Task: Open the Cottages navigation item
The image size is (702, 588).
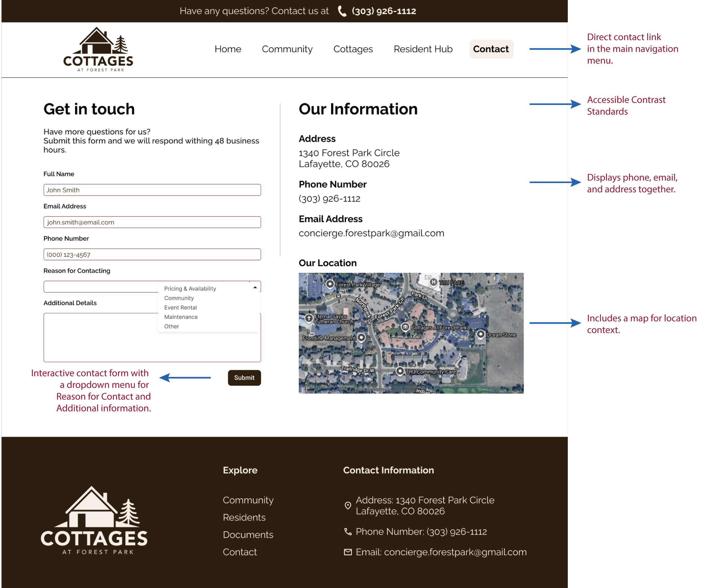Action: [353, 49]
